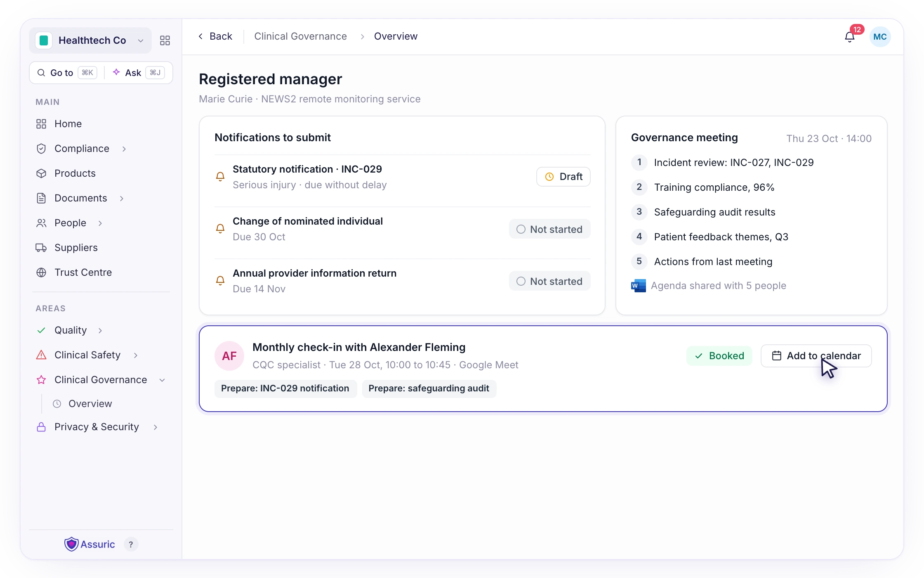Click the Suppliers truck icon
The image size is (924, 578).
(x=41, y=248)
